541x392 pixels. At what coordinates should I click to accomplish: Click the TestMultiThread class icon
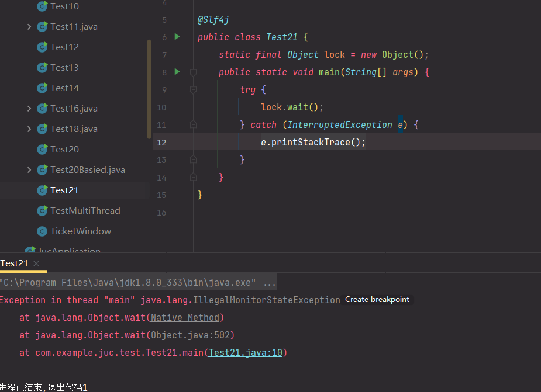click(42, 211)
